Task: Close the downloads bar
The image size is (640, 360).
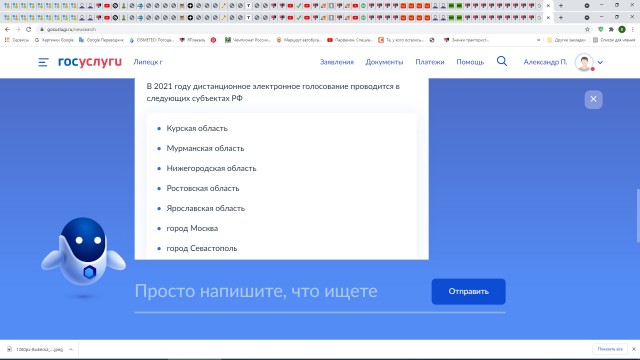Action: [633, 349]
